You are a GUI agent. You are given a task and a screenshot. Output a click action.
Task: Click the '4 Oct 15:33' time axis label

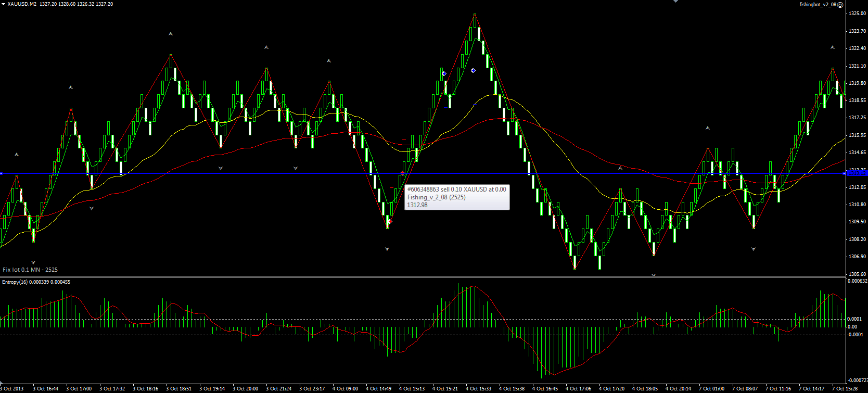[x=479, y=389]
